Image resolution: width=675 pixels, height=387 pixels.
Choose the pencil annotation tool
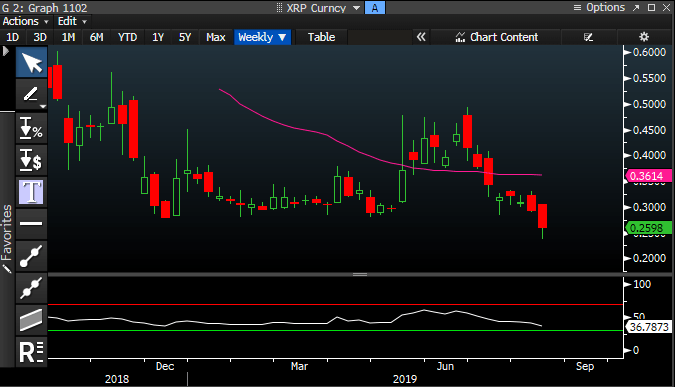coord(31,94)
